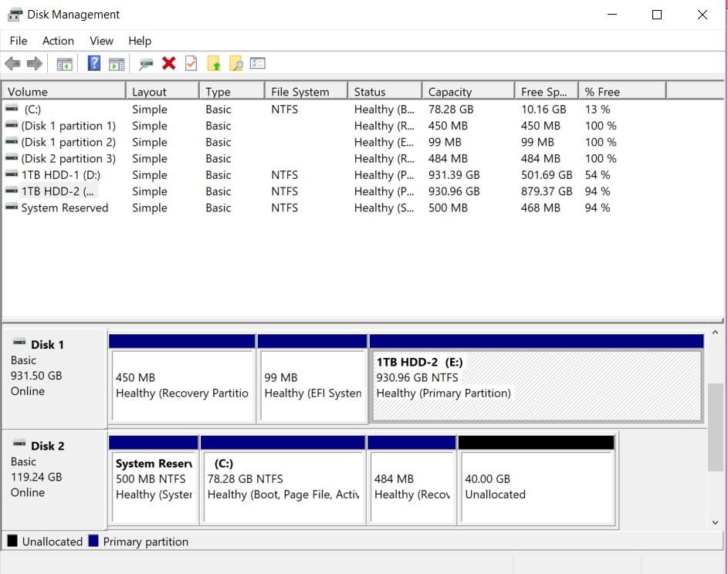The height and width of the screenshot is (574, 728).
Task: Click the Disk Management title bar icon
Action: [x=15, y=15]
